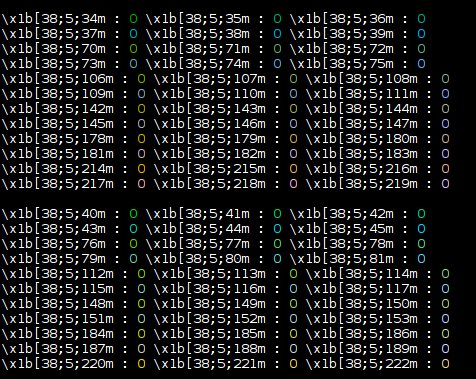Click the text \x1b[38;5;147m
Screen dimensions: 476x379
[x=362, y=124]
